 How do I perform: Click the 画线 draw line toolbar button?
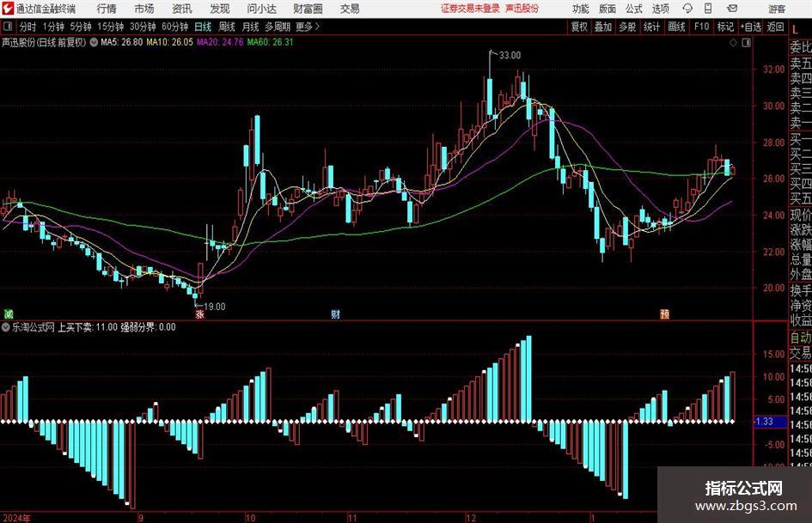676,27
